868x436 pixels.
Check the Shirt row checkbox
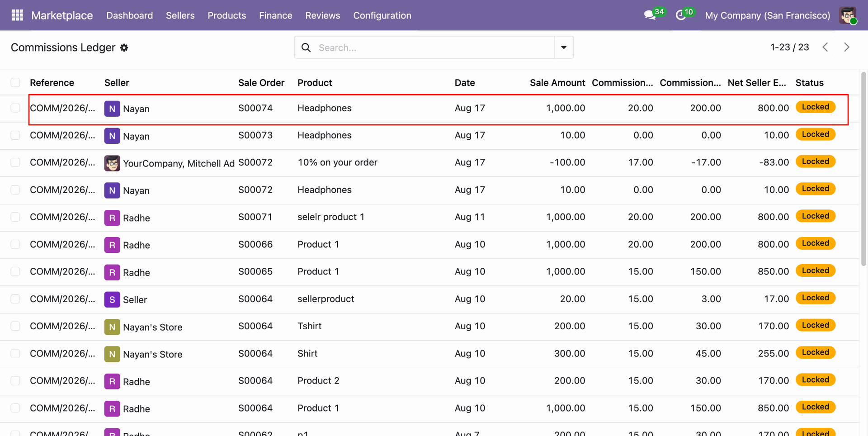[x=15, y=353]
